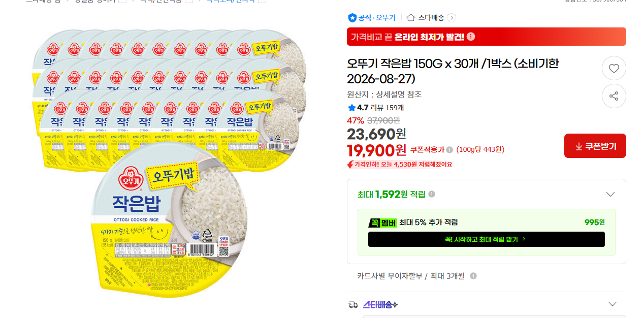Viewport: 644px width, 318px height.
Task: Click 꼭 시작하고 최대 적립 받기 button
Action: click(486, 239)
